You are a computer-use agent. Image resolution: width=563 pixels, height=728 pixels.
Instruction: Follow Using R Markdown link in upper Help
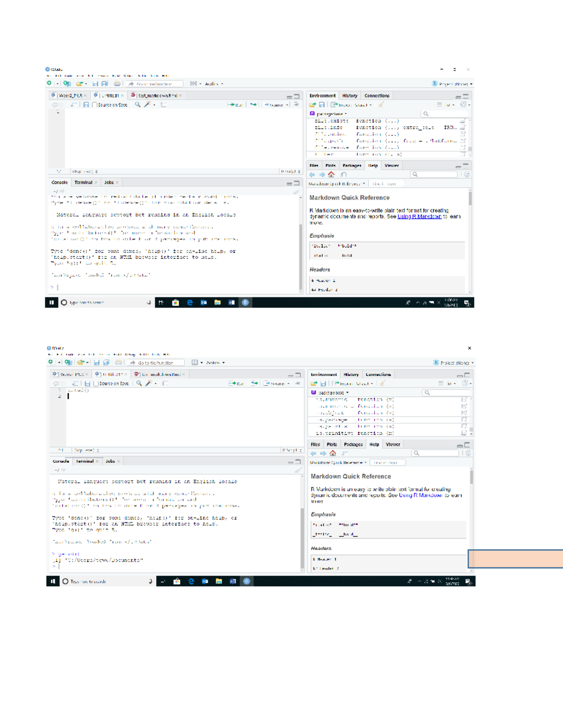pos(419,217)
